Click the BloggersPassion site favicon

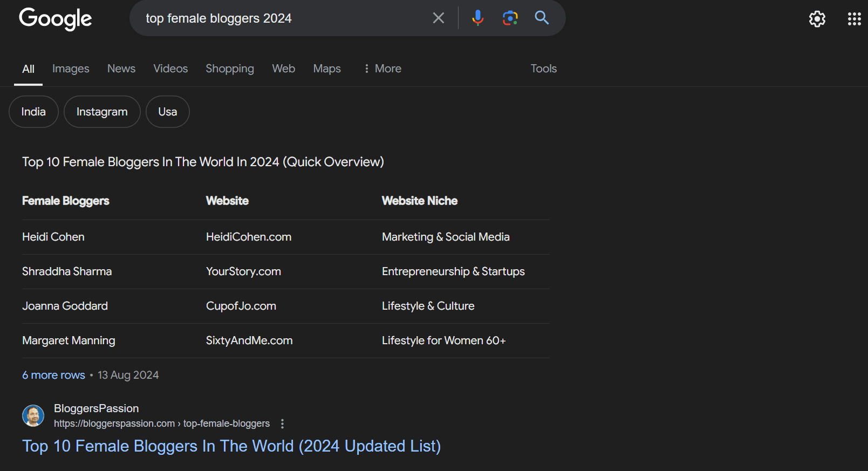point(33,416)
